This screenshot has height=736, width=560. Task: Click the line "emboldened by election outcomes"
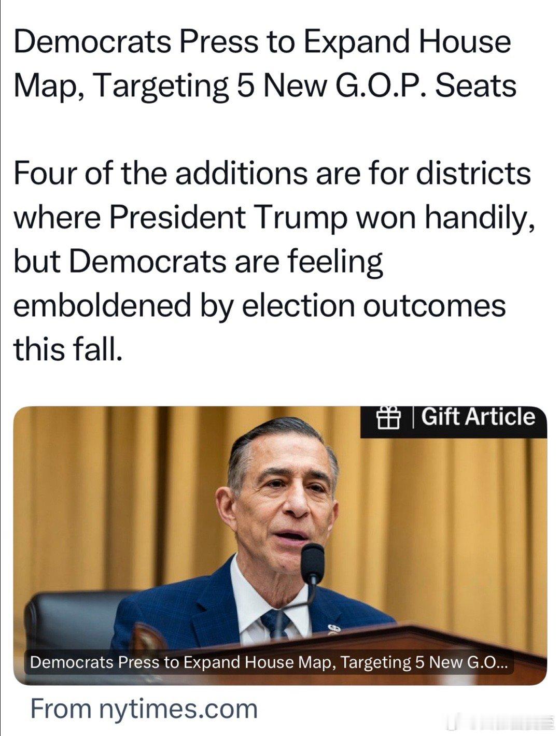click(259, 305)
